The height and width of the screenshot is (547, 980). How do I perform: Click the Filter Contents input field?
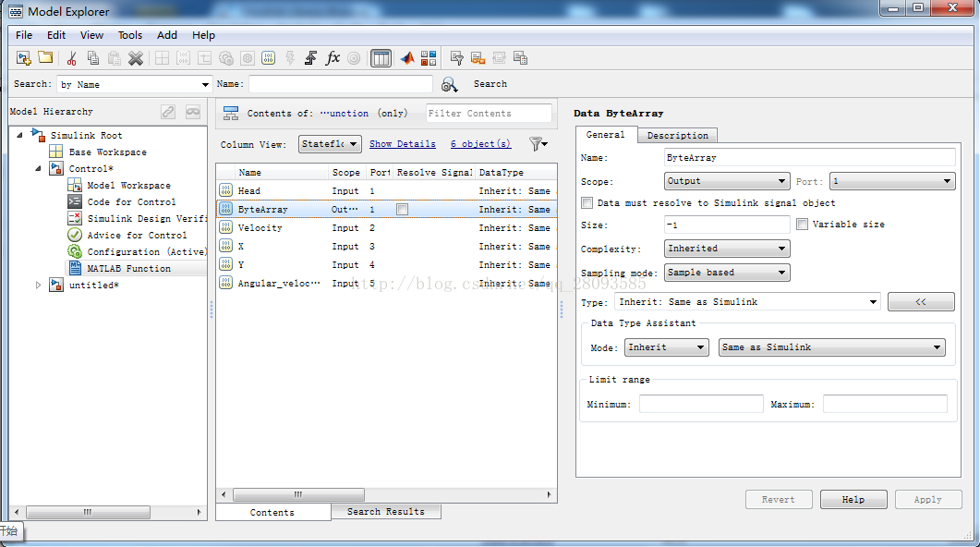489,113
